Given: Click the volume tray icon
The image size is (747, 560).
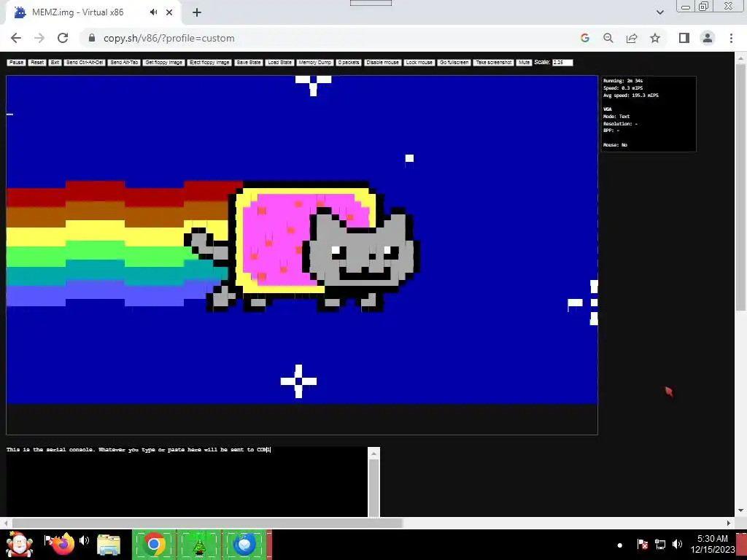Looking at the screenshot, I should [x=677, y=544].
